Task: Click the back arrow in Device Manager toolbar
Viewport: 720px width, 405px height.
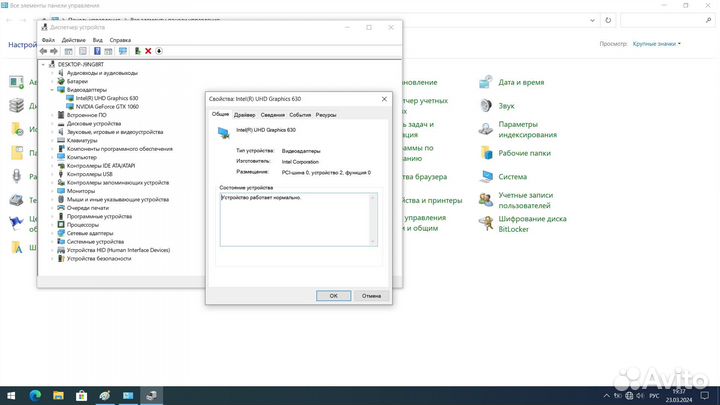Action: [44, 51]
